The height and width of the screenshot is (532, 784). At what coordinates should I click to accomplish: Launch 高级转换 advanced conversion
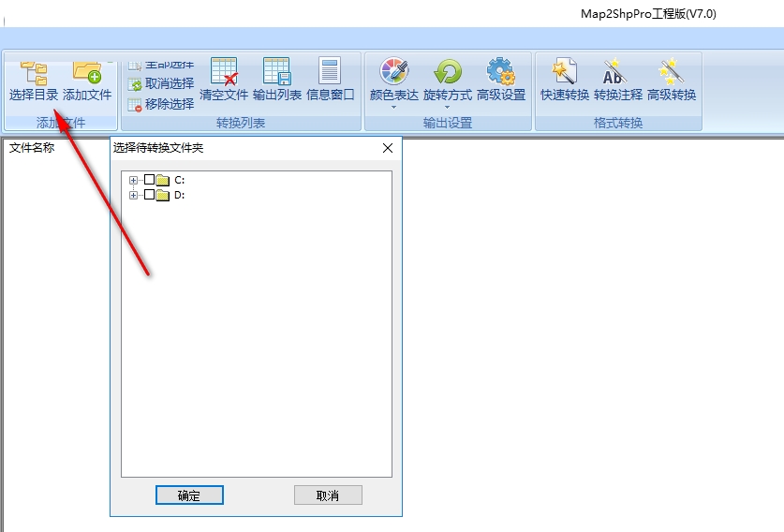(672, 79)
